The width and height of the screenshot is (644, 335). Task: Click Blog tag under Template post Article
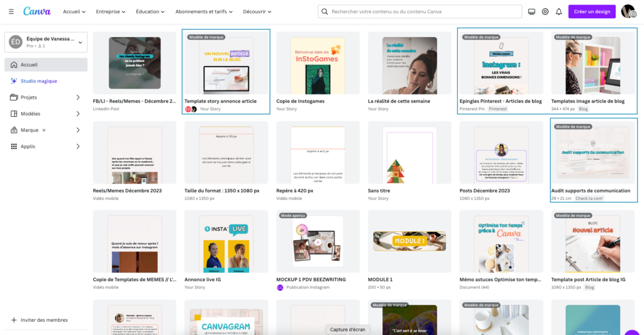(x=589, y=287)
